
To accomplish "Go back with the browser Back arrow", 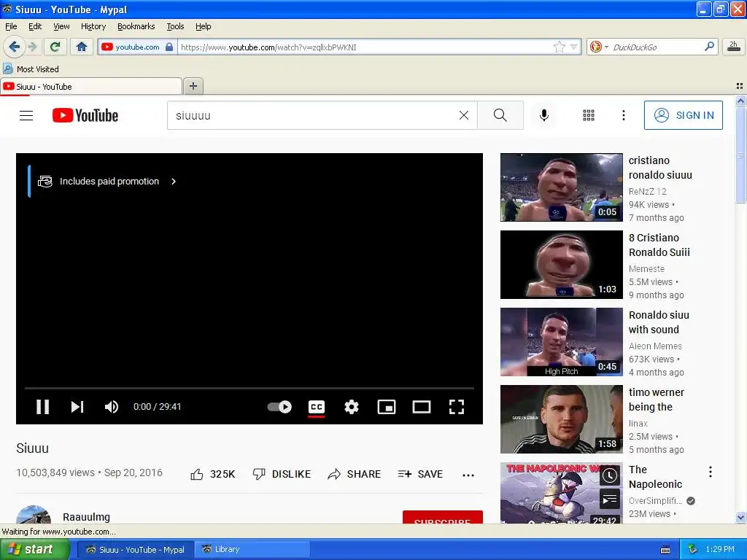I will 14,47.
